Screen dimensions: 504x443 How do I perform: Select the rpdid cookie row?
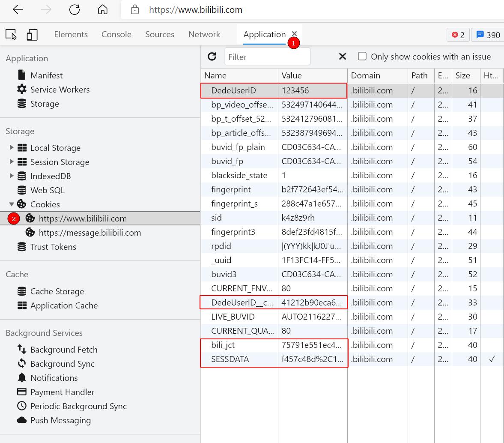[x=352, y=246]
